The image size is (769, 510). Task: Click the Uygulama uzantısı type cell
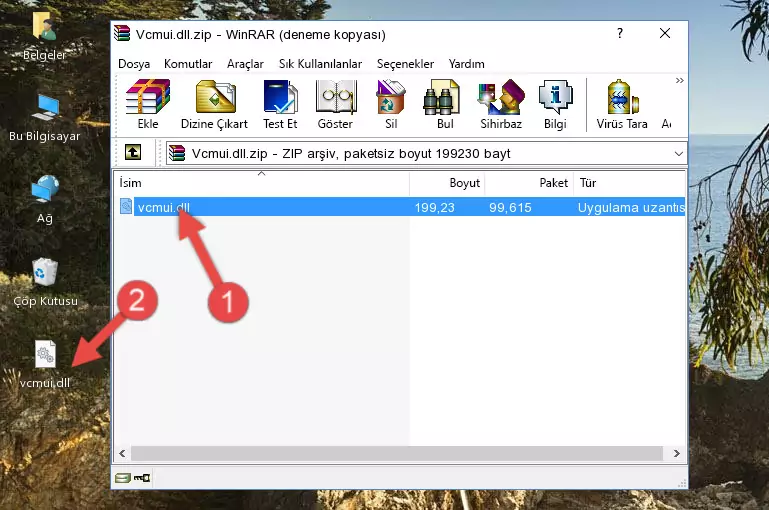click(x=631, y=207)
